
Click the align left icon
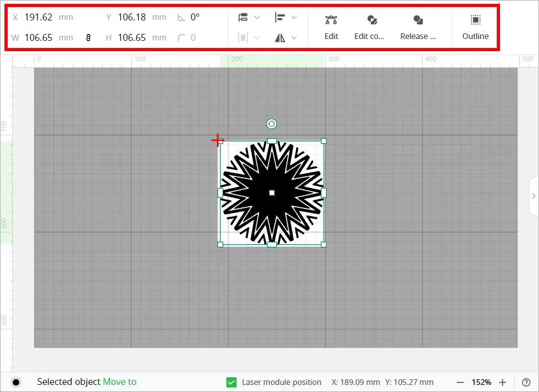[x=280, y=17]
